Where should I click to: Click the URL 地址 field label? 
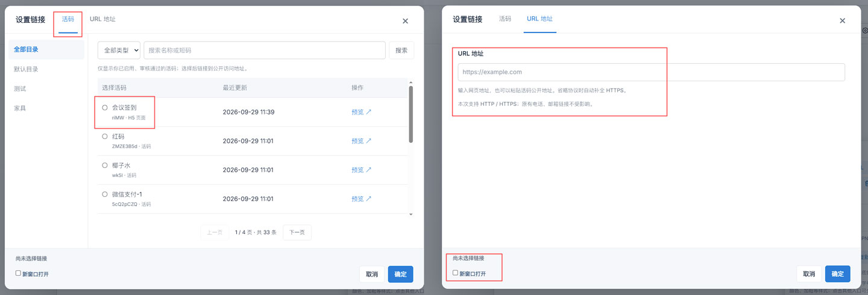click(x=471, y=54)
